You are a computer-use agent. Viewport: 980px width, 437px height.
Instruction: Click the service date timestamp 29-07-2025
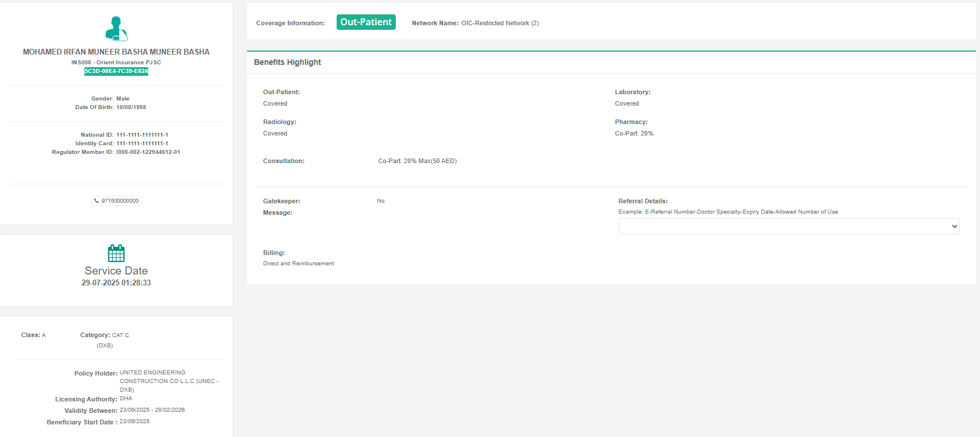click(116, 283)
